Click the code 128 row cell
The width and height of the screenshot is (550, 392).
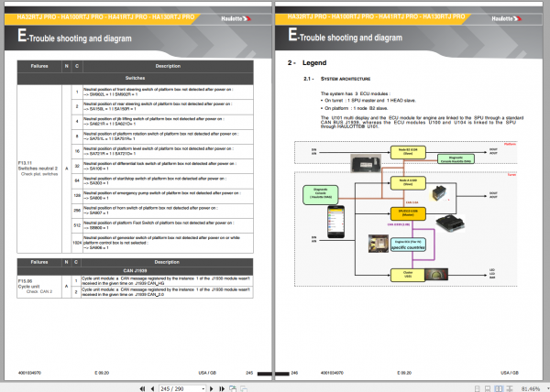click(x=77, y=195)
